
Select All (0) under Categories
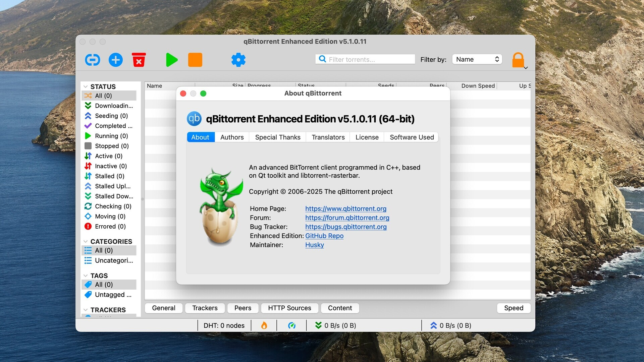[x=109, y=250]
